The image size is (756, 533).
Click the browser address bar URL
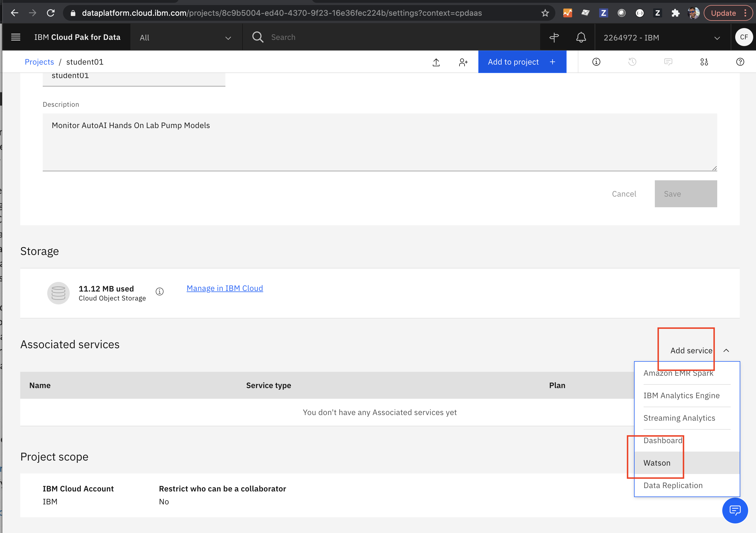[282, 13]
